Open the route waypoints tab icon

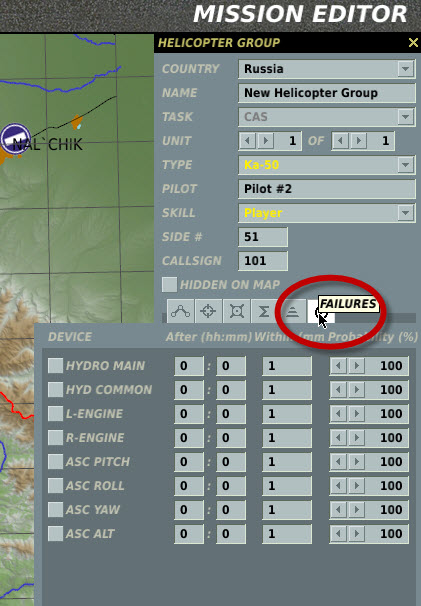181,311
